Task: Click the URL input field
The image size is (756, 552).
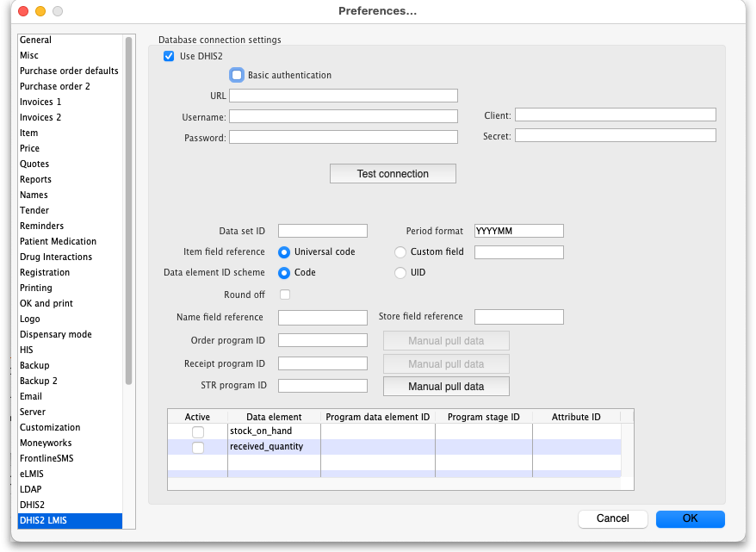Action: pyautogui.click(x=343, y=96)
